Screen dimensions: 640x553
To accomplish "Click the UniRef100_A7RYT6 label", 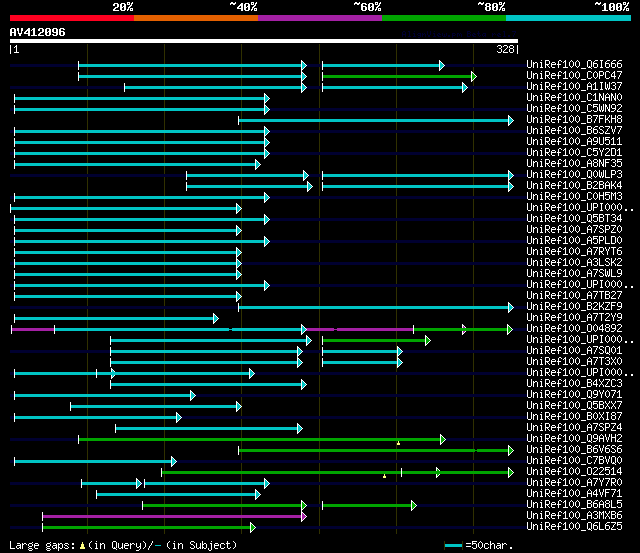I will (x=574, y=252).
